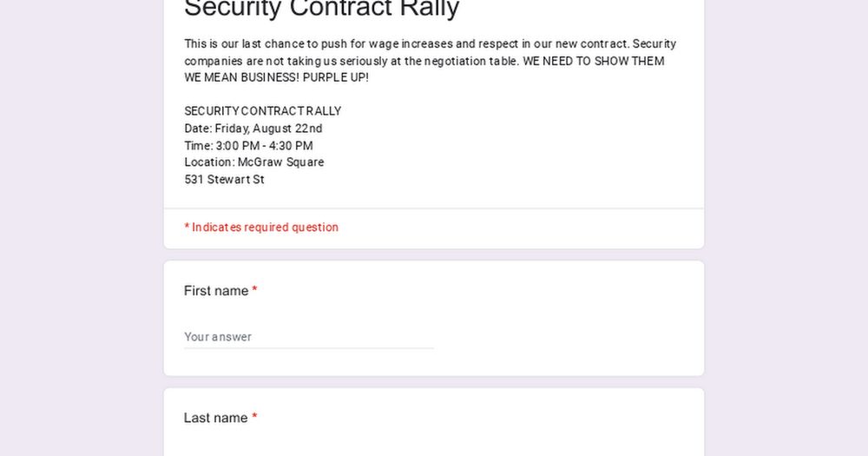Screen dimensions: 868x456
Task: Click the 'Time: 3:00 PM - 4:30 PM' line
Action: pos(248,146)
